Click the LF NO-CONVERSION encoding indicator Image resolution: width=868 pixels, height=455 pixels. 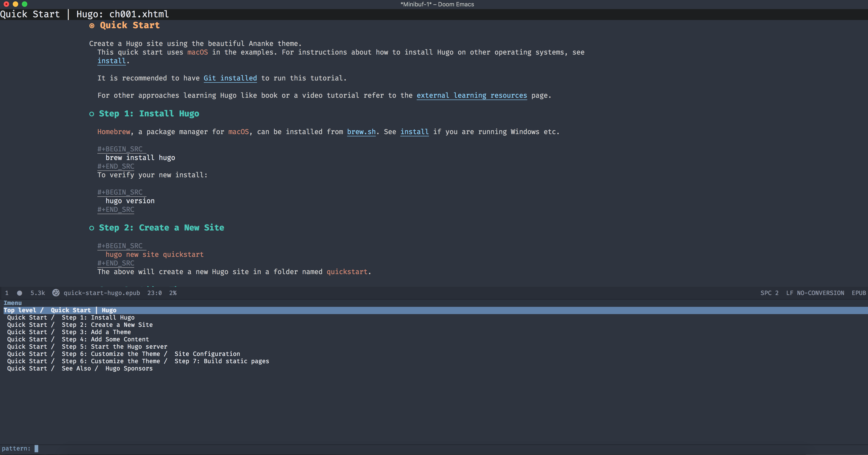point(815,293)
